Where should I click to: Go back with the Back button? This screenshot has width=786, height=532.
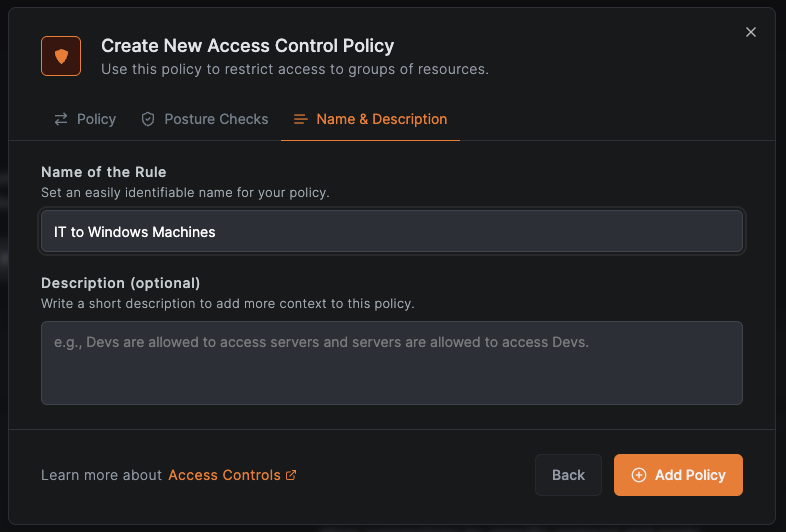pyautogui.click(x=568, y=475)
